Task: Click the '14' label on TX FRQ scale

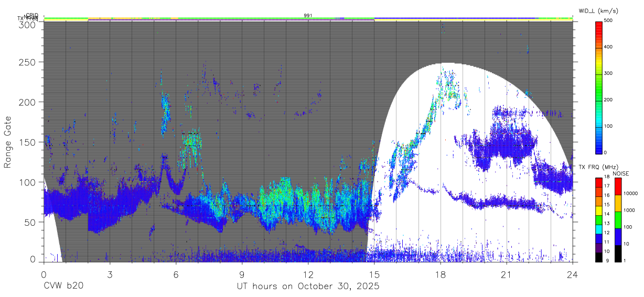Action: [607, 214]
